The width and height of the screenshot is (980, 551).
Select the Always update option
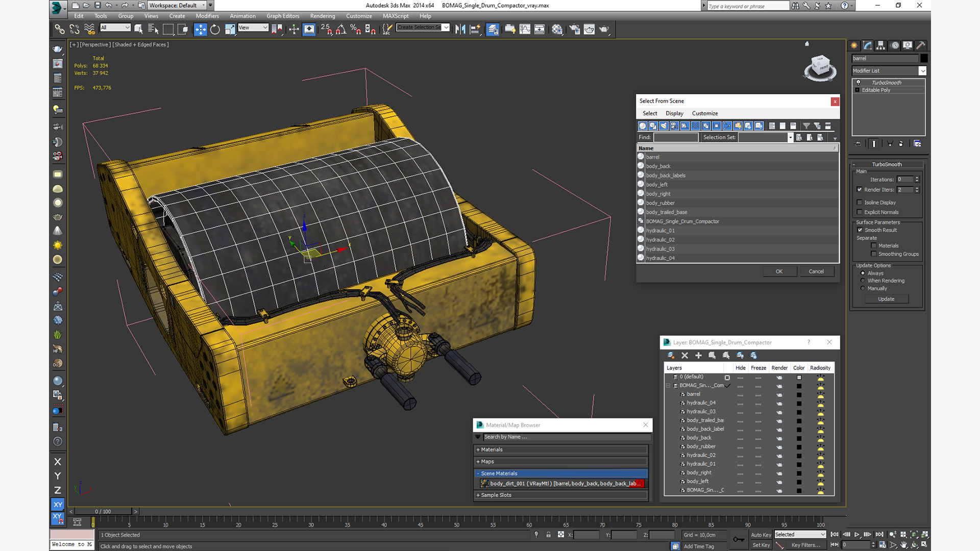(x=863, y=273)
